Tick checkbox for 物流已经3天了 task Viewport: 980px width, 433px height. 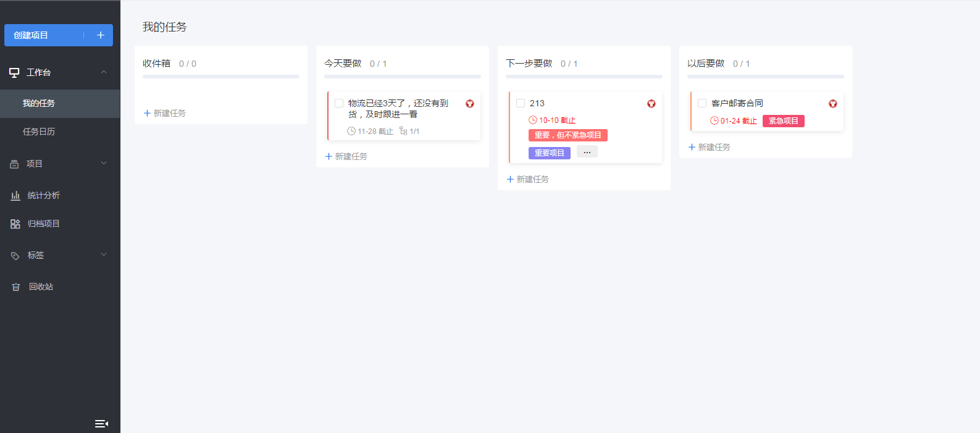339,103
